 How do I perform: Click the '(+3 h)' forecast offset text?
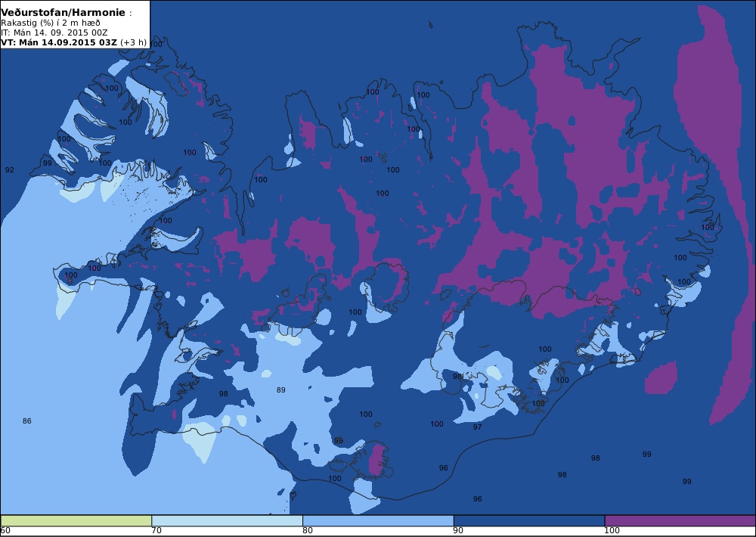pyautogui.click(x=133, y=42)
